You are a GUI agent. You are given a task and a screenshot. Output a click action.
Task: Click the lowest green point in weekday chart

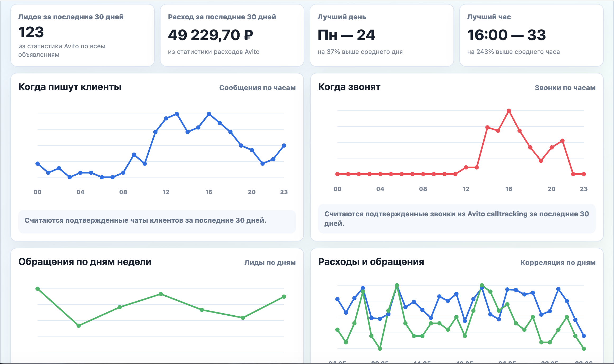tap(79, 326)
